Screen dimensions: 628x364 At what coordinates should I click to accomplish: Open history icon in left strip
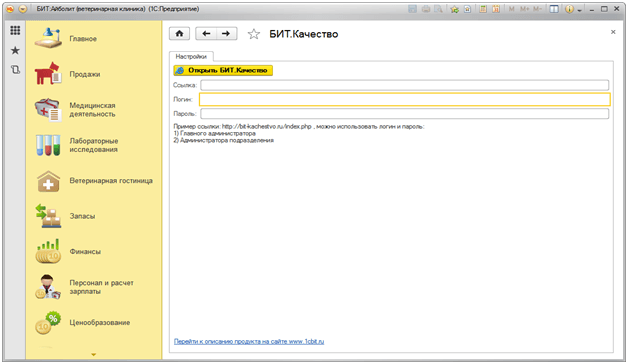click(x=15, y=70)
